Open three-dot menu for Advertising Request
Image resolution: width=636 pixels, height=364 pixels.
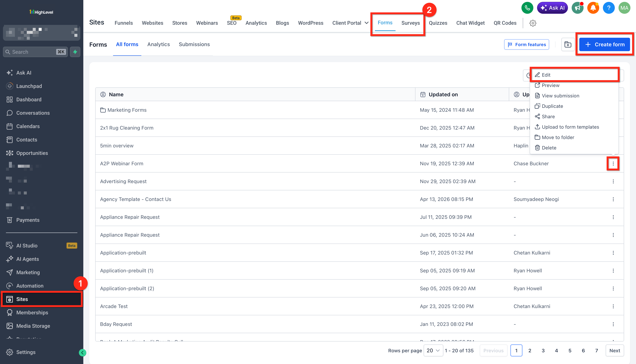613,181
